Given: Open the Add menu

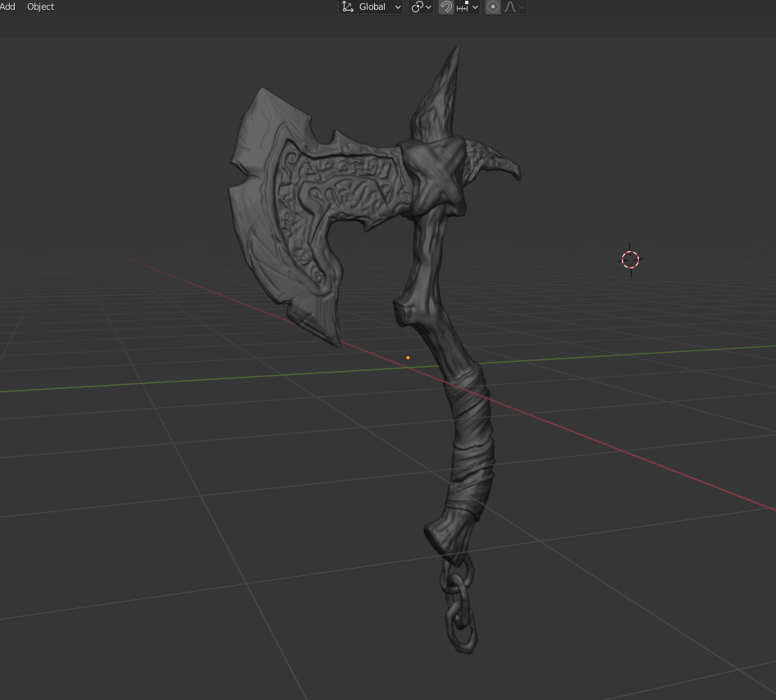Looking at the screenshot, I should click(x=8, y=7).
